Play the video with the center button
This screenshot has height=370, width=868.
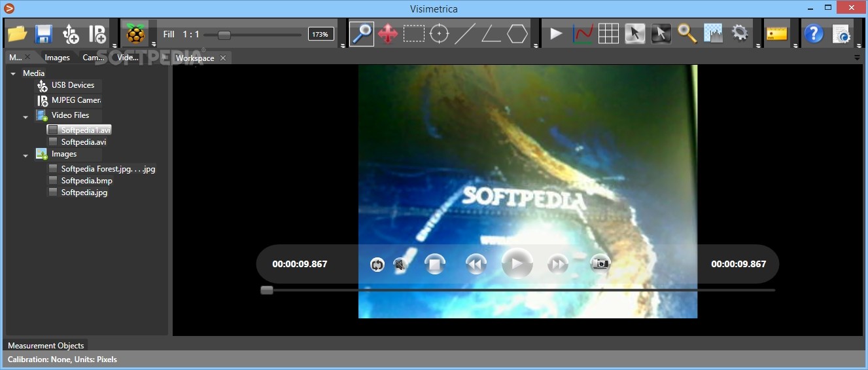(517, 265)
